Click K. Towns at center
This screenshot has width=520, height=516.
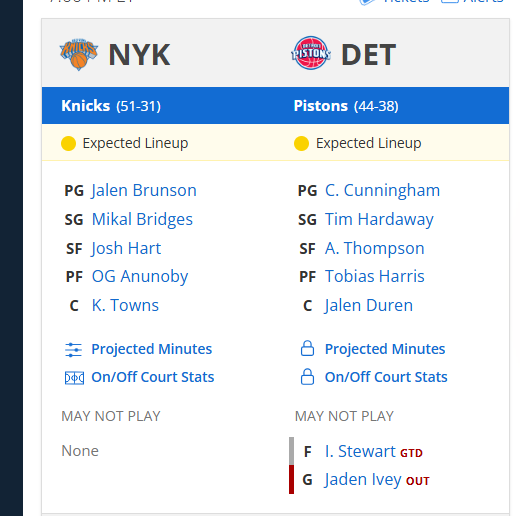(x=125, y=305)
